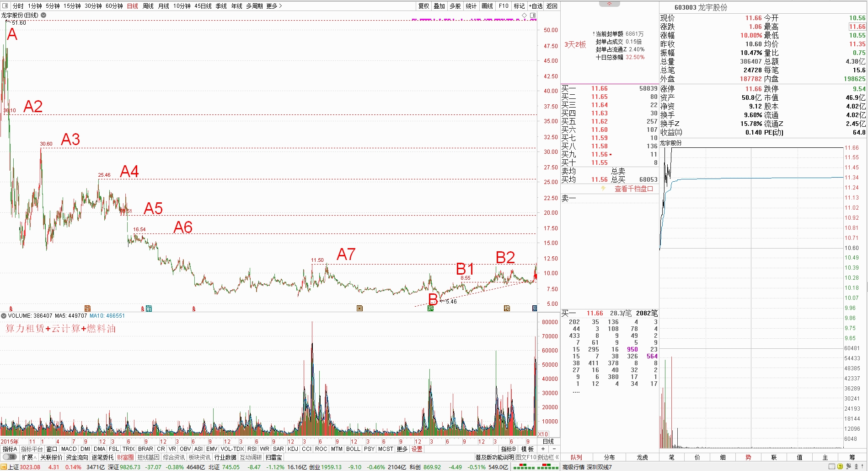The height and width of the screenshot is (471, 868).
Task: Toggle the left sidebar panel icon
Action: [x=5, y=6]
